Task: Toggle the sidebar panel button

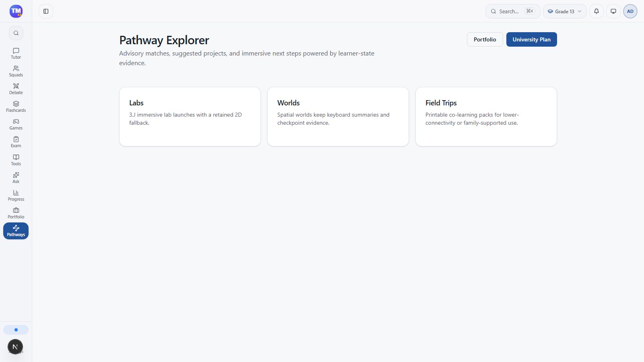Action: click(46, 11)
